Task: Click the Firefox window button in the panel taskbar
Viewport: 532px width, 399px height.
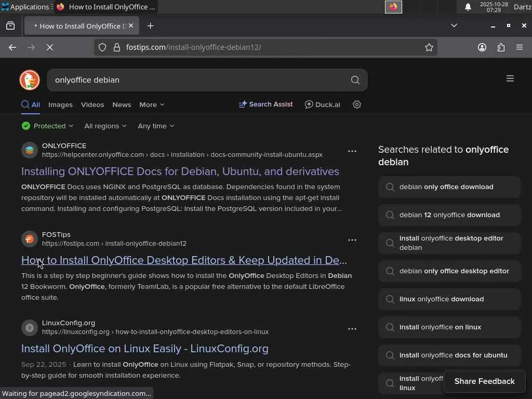Action: pyautogui.click(x=106, y=7)
